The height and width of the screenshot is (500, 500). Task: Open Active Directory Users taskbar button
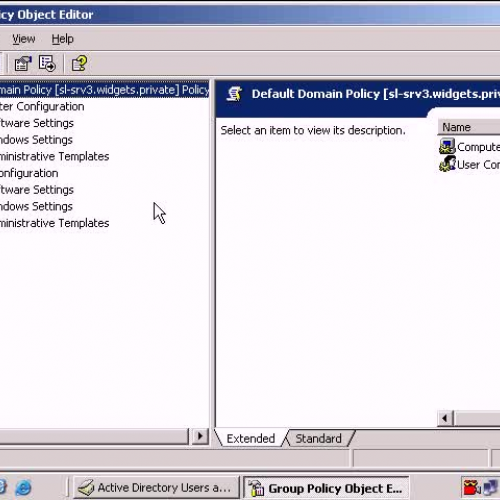point(156,488)
